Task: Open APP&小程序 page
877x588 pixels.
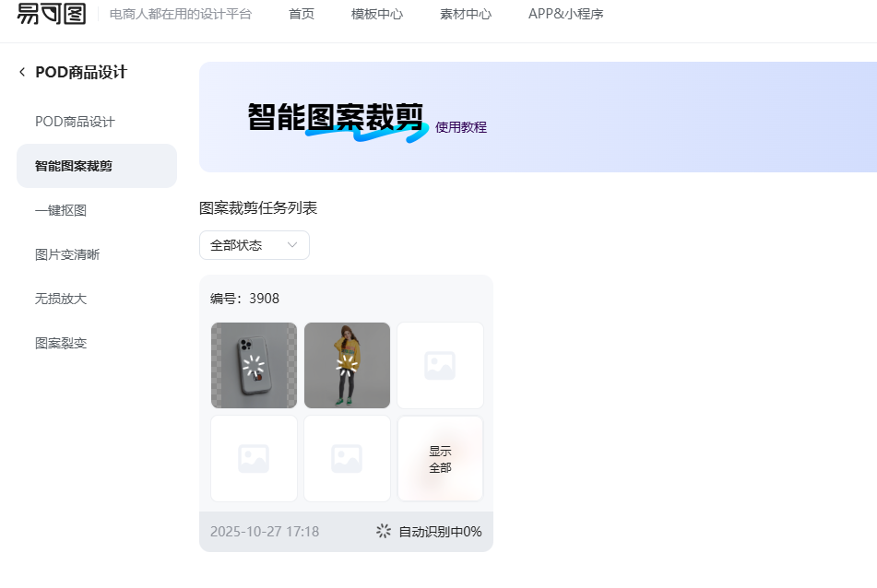Action: 565,15
